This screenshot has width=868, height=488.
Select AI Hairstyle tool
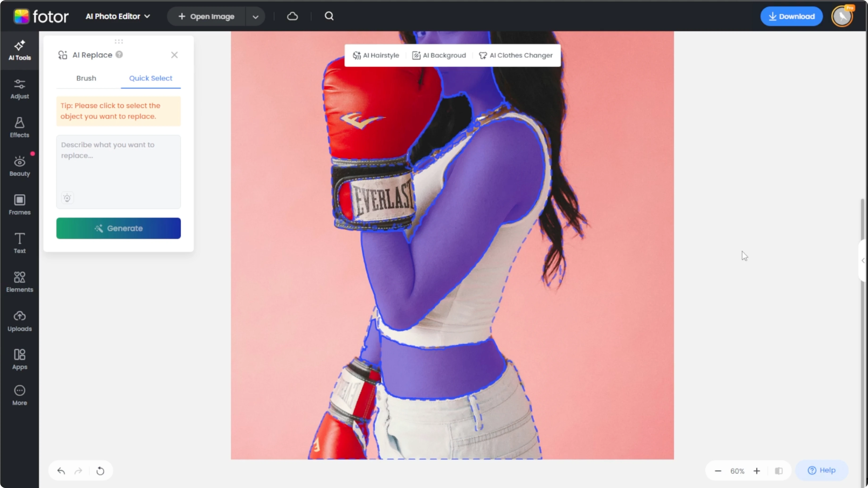coord(376,55)
